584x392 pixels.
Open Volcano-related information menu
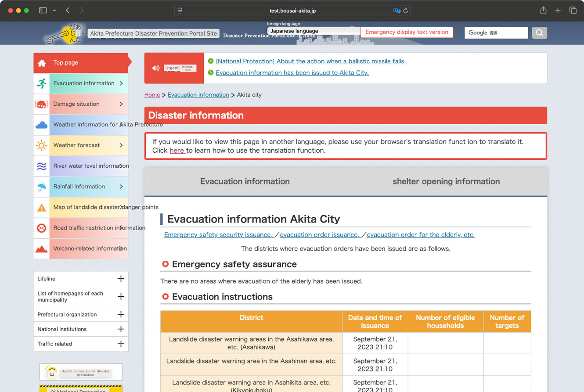point(81,248)
